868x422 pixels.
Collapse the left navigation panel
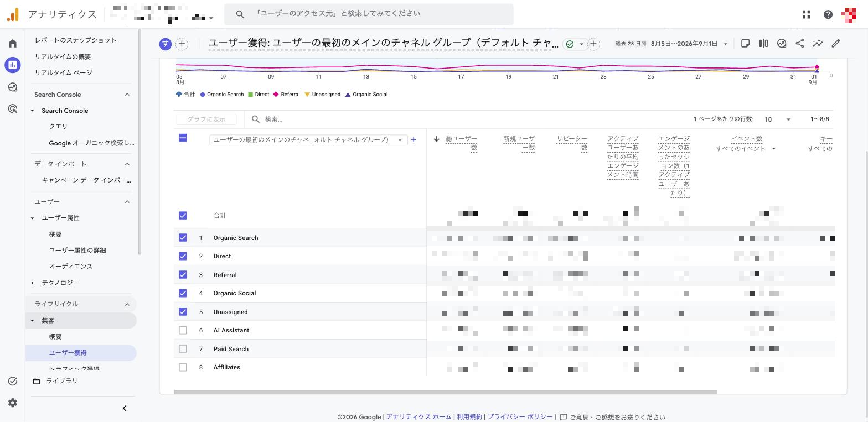(125, 408)
